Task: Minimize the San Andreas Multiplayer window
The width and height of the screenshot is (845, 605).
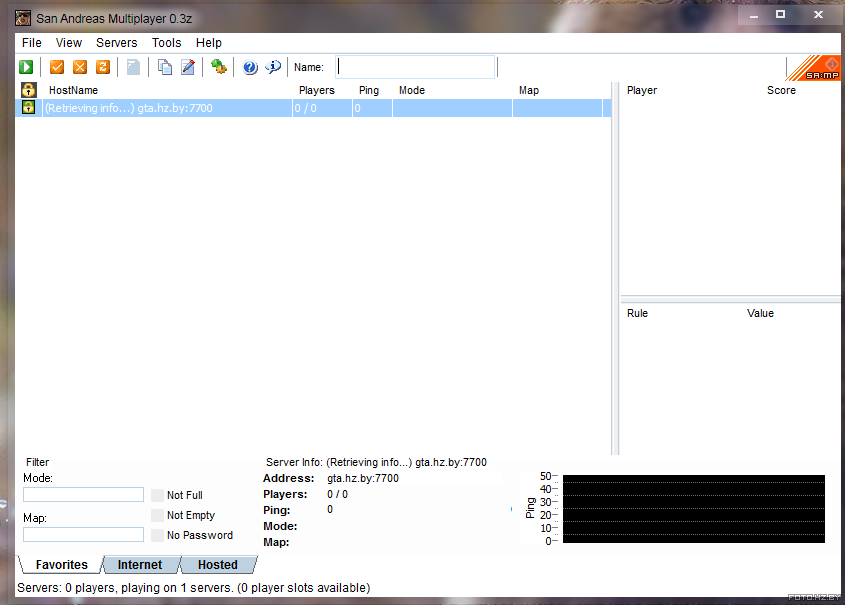Action: pyautogui.click(x=753, y=16)
